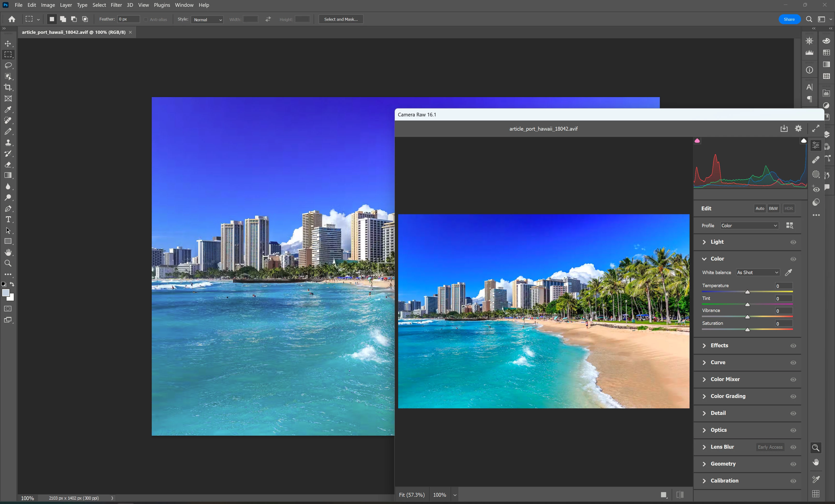Toggle visibility of Light panel edits
The height and width of the screenshot is (504, 835).
pyautogui.click(x=793, y=242)
